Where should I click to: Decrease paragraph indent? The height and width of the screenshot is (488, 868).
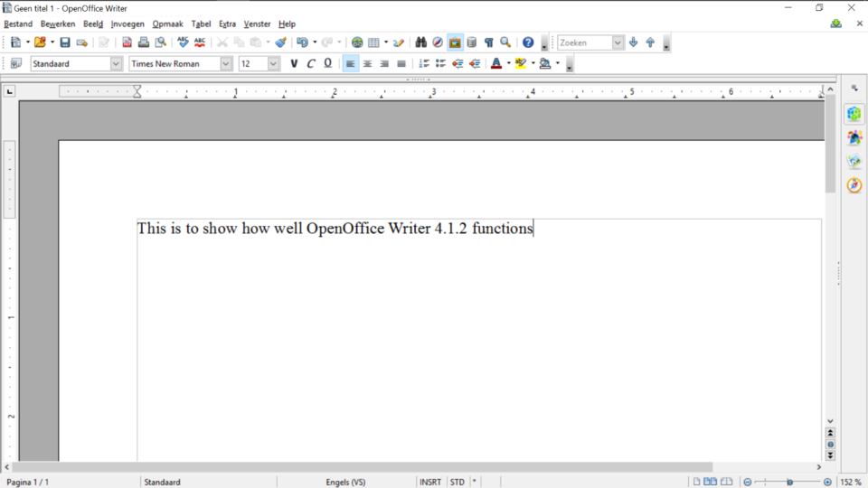click(x=458, y=63)
